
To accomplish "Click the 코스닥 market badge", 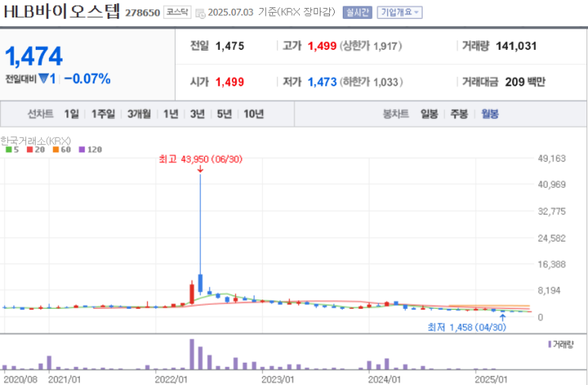I will 177,13.
